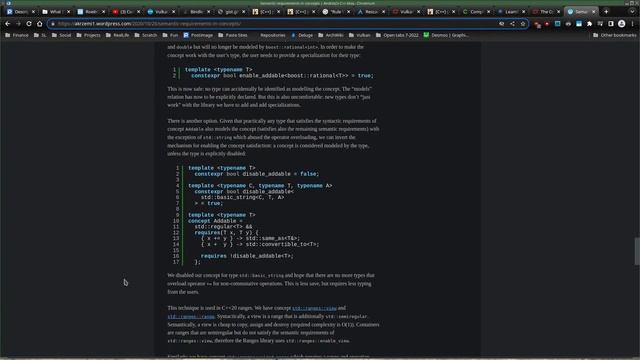Open the tab search dropdown arrow
This screenshot has height=360, width=640.
[632, 12]
